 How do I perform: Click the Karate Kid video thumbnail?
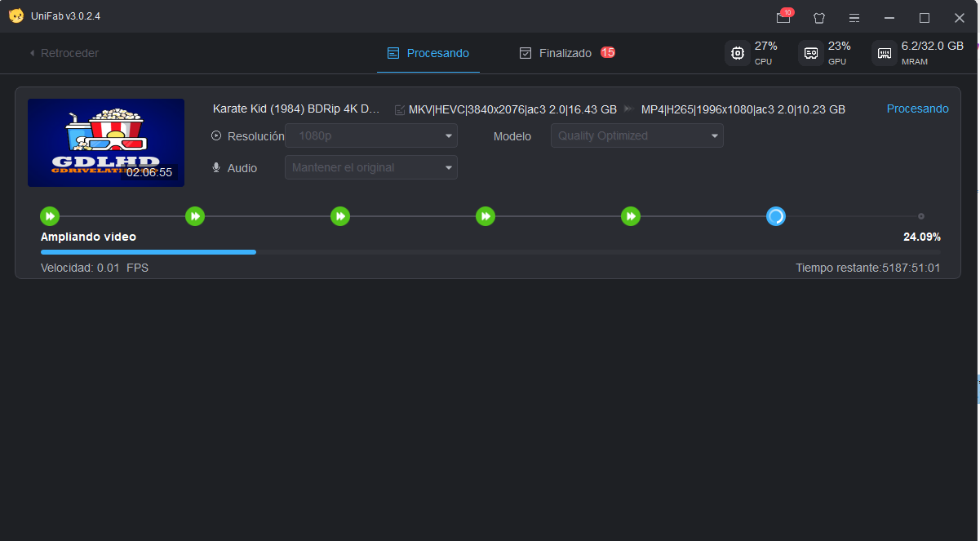tap(106, 143)
